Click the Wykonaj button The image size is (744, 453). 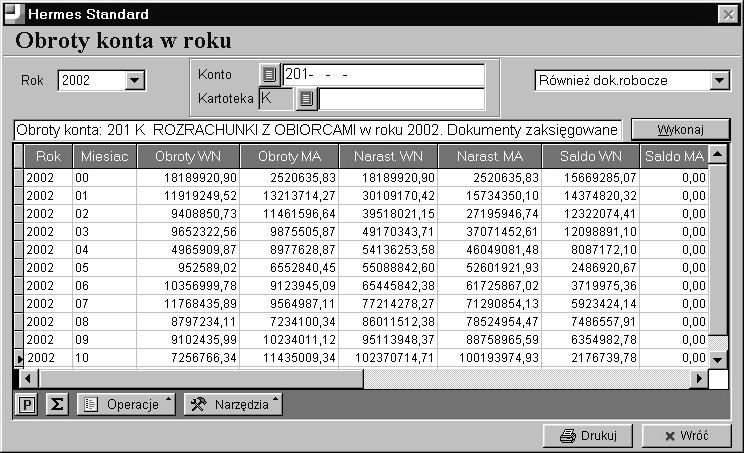click(x=680, y=129)
